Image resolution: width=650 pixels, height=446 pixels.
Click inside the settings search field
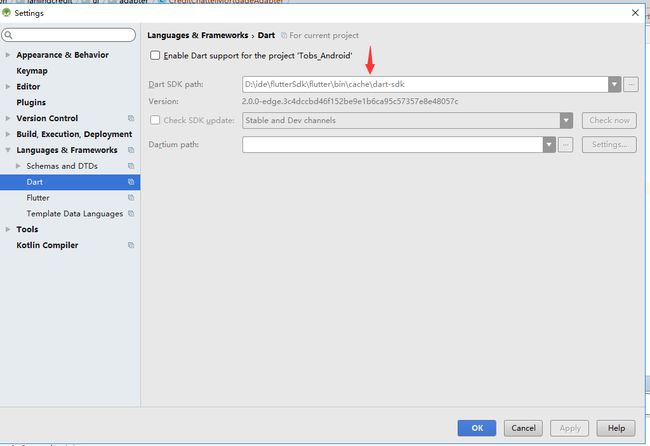tap(68, 35)
